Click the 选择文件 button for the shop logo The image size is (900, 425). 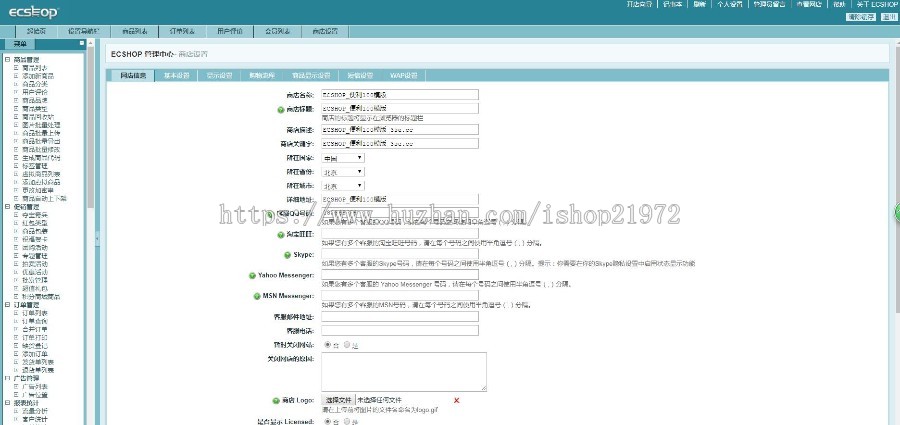(339, 400)
